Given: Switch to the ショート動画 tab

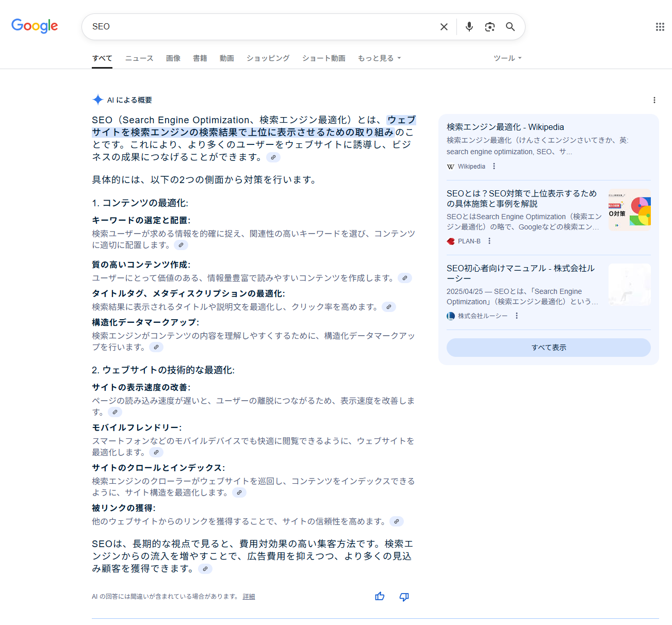Looking at the screenshot, I should 324,58.
